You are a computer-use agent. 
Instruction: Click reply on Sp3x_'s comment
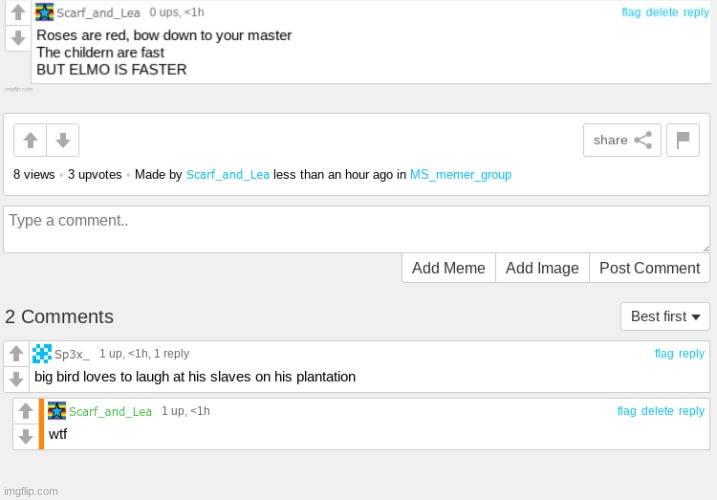pos(691,354)
